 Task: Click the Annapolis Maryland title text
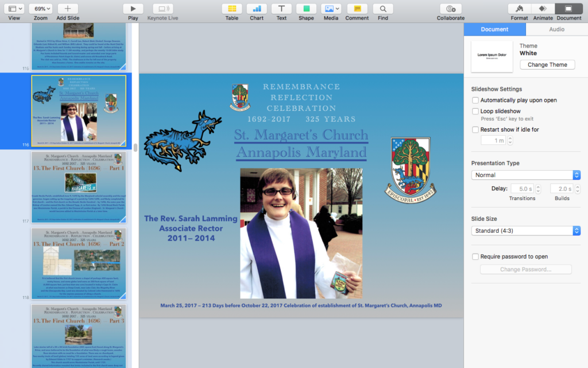[x=301, y=152]
